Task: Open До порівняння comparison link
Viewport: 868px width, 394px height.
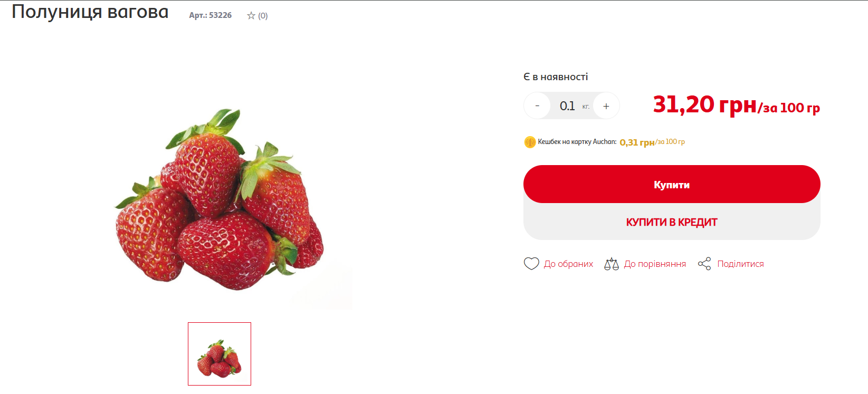Action: tap(655, 264)
